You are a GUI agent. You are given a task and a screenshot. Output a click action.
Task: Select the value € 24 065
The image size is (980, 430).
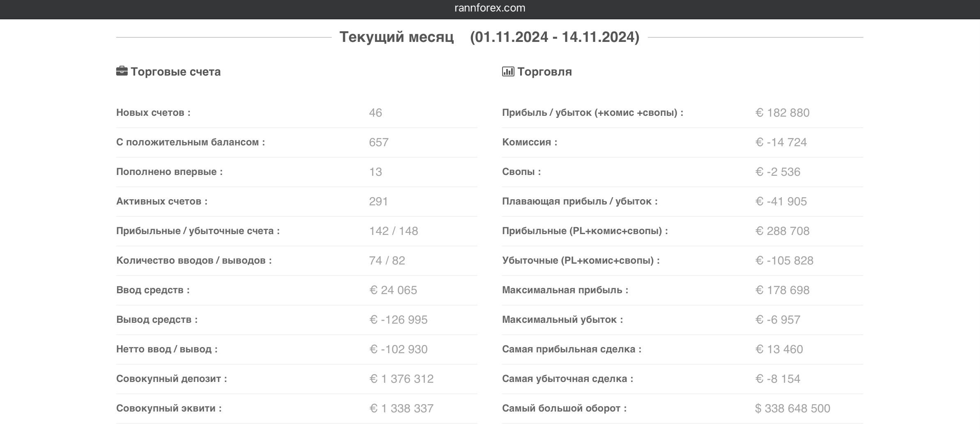(x=393, y=290)
